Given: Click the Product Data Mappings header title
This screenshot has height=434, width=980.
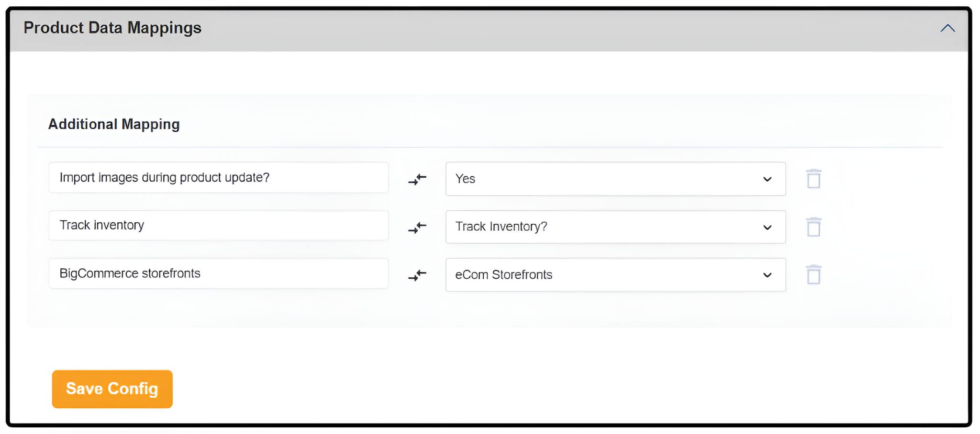Looking at the screenshot, I should click(112, 28).
